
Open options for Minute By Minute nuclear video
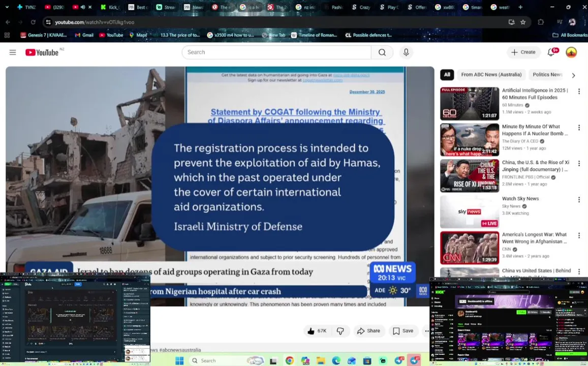[x=579, y=128]
